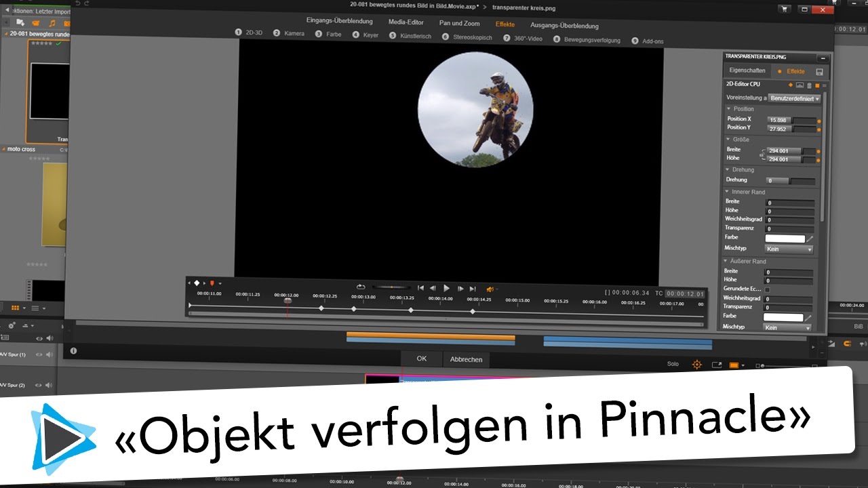This screenshot has height=488, width=868.
Task: Collapse the Innerer Rand section
Action: coord(727,192)
